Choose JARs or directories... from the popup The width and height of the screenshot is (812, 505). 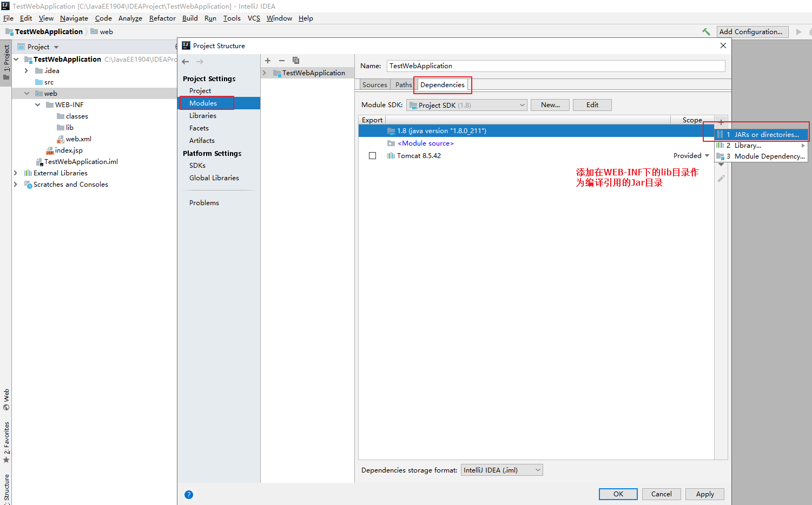(761, 135)
